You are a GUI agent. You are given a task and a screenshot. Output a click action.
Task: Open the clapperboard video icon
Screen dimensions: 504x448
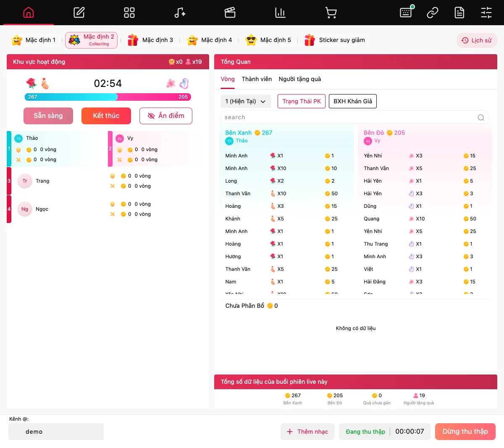(230, 13)
